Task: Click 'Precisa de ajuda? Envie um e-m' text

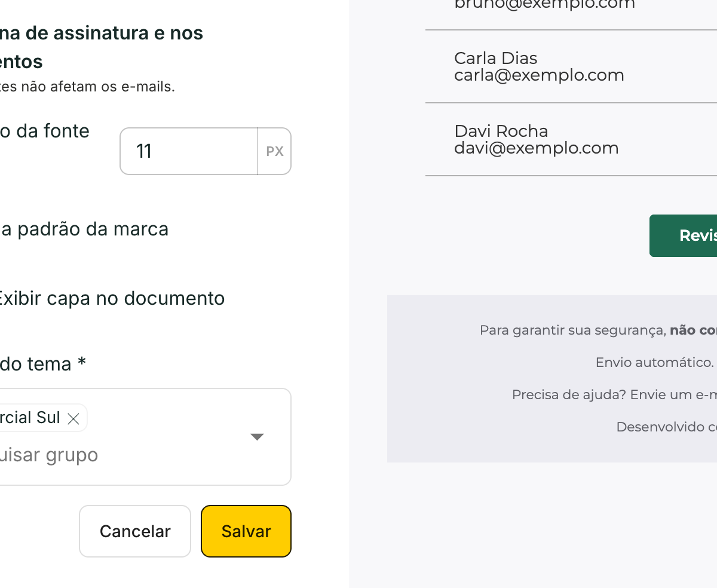Action: [614, 394]
